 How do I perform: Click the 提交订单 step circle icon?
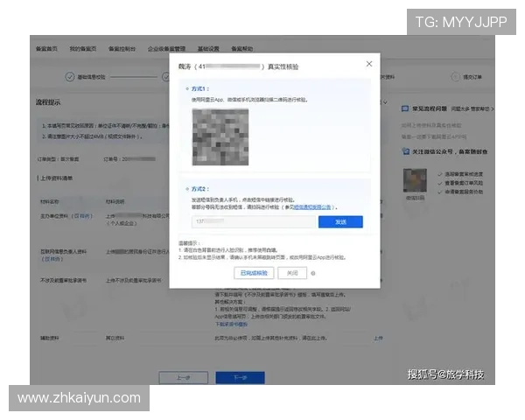tap(455, 77)
